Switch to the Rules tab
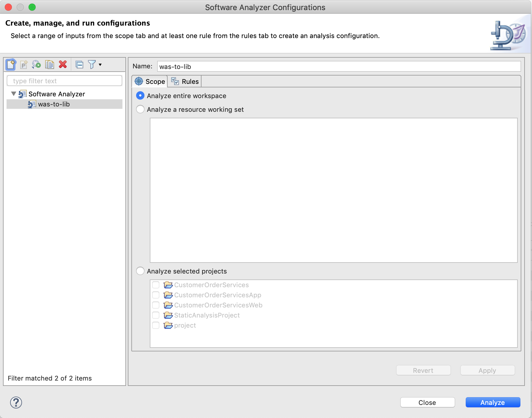The height and width of the screenshot is (418, 532). [185, 81]
